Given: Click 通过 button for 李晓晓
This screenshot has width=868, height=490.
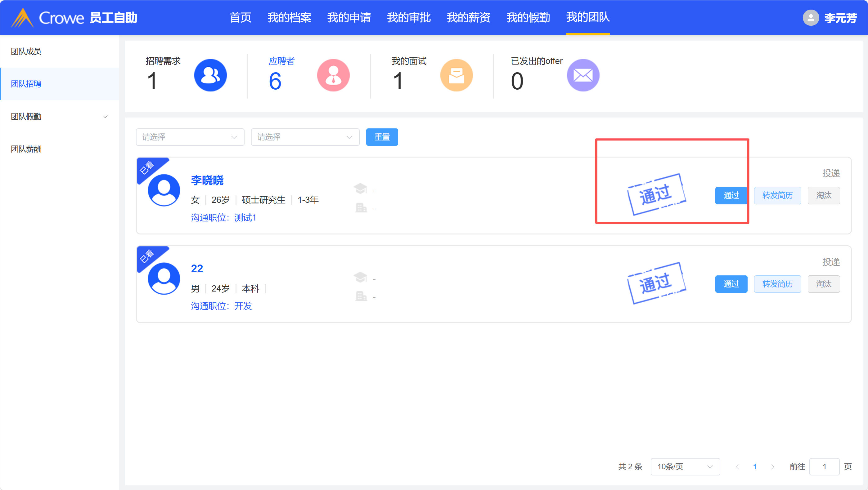Looking at the screenshot, I should (x=731, y=195).
